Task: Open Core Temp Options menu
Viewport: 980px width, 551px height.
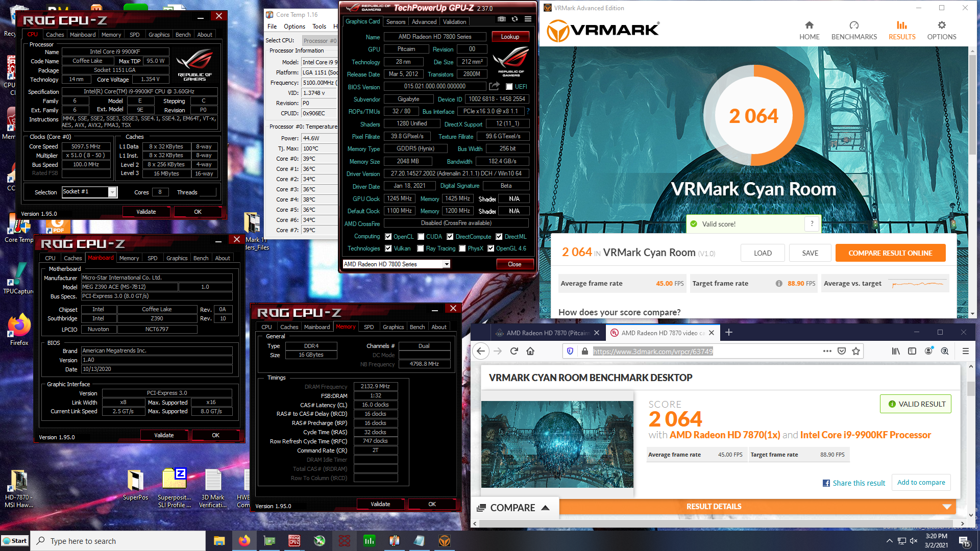Action: click(x=295, y=27)
